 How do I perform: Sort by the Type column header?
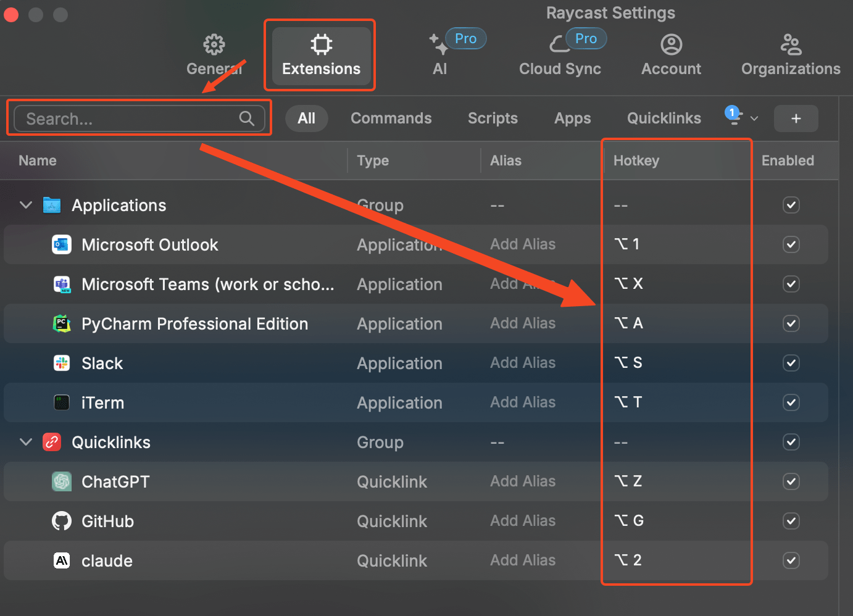pyautogui.click(x=373, y=160)
